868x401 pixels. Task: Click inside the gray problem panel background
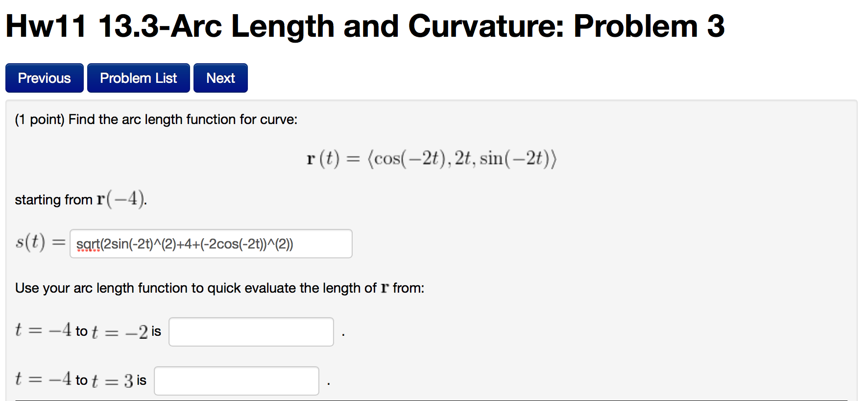click(637, 221)
